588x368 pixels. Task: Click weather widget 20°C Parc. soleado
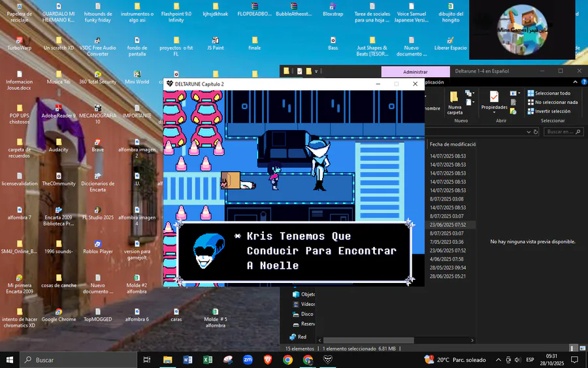tap(455, 360)
